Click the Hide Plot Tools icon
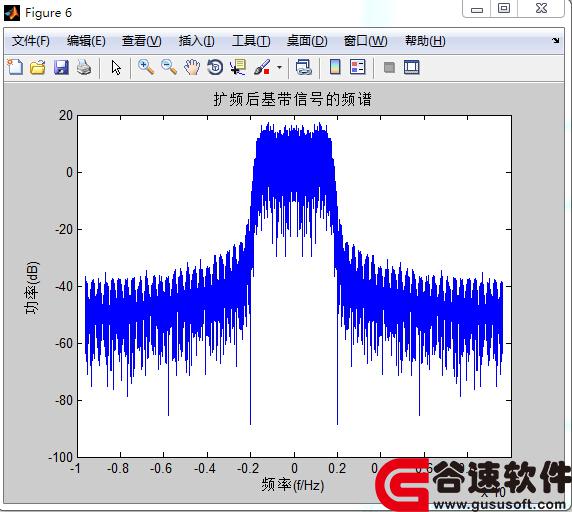The width and height of the screenshot is (572, 512). 389,67
